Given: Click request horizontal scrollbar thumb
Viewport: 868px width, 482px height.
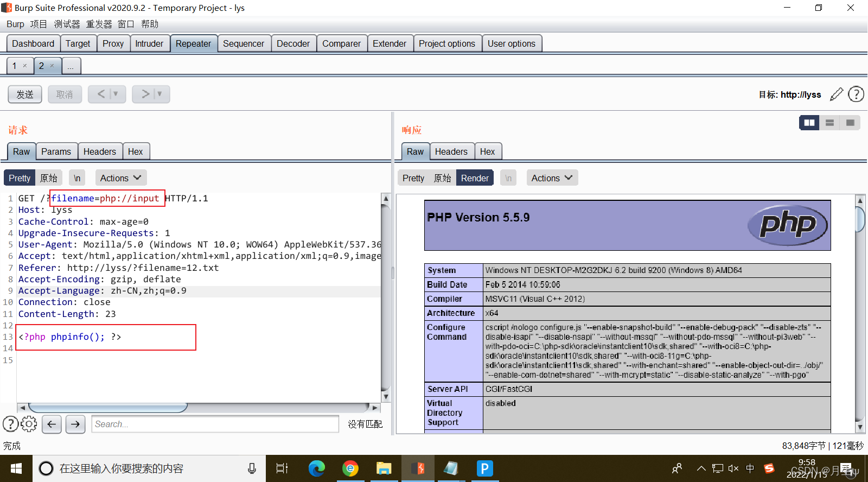Looking at the screenshot, I should [108, 407].
